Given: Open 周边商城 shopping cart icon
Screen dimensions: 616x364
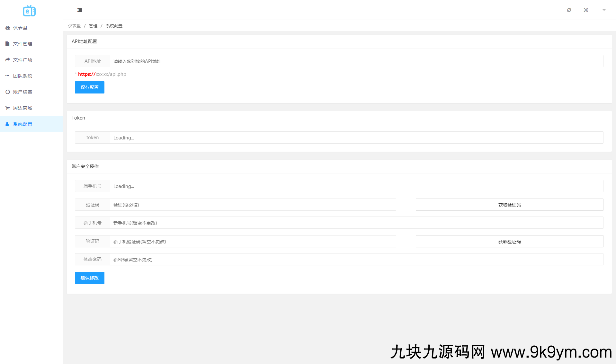Looking at the screenshot, I should click(7, 108).
